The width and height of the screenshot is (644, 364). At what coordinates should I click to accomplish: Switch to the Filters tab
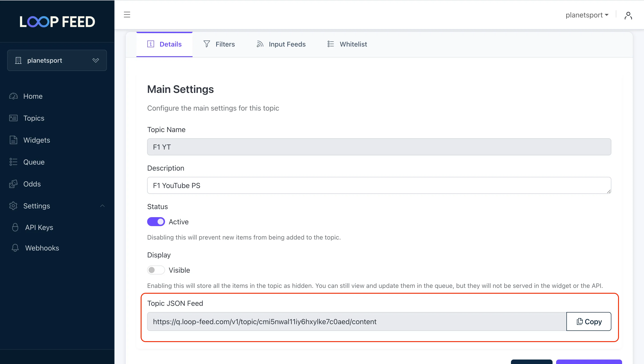(219, 44)
